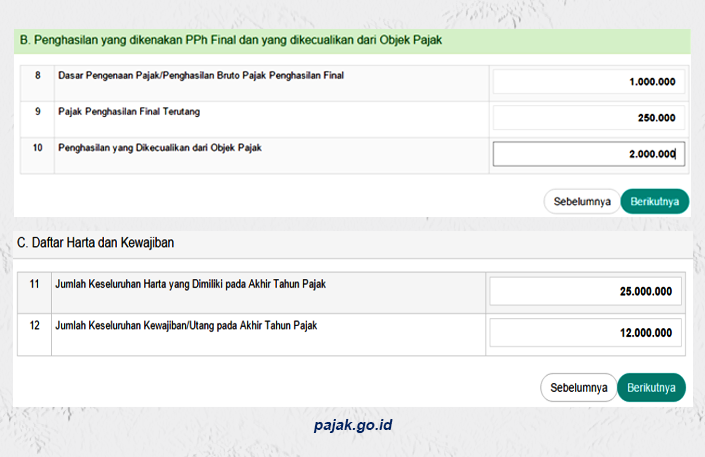
Task: Click the Penghasilan yang Dikecualikan dari Objek Pajak label
Action: coord(159,148)
